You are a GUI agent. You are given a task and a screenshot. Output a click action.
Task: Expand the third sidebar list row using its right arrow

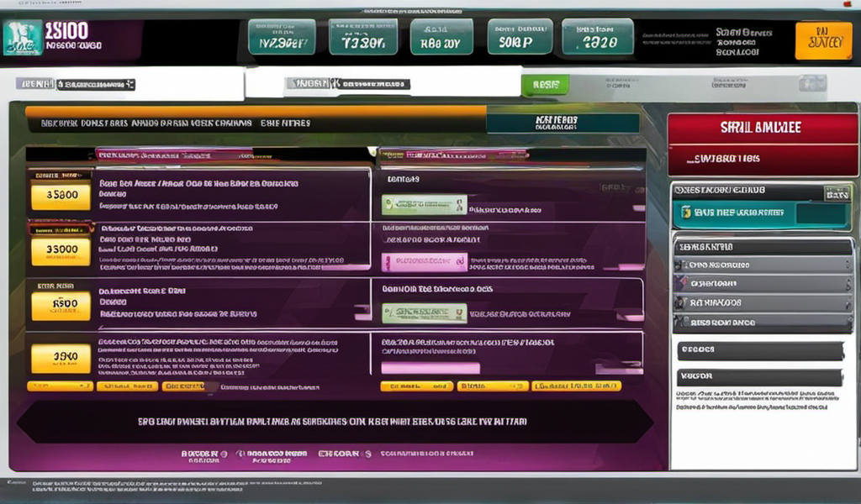(846, 303)
